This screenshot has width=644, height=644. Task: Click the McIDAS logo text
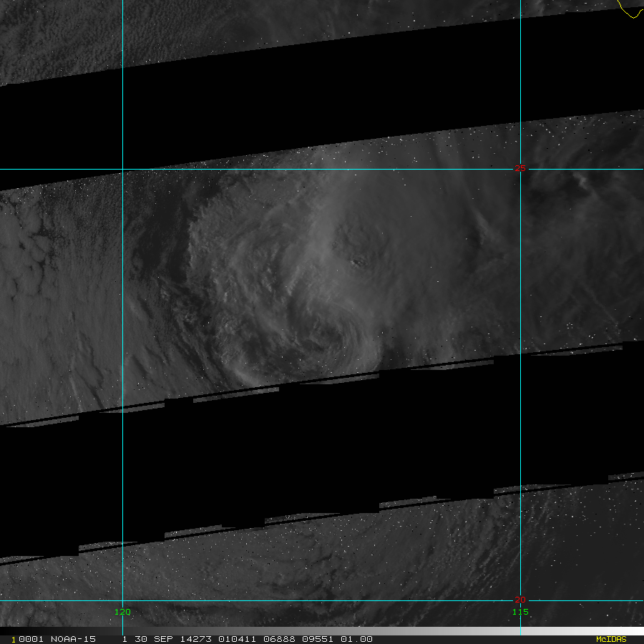pyautogui.click(x=610, y=639)
